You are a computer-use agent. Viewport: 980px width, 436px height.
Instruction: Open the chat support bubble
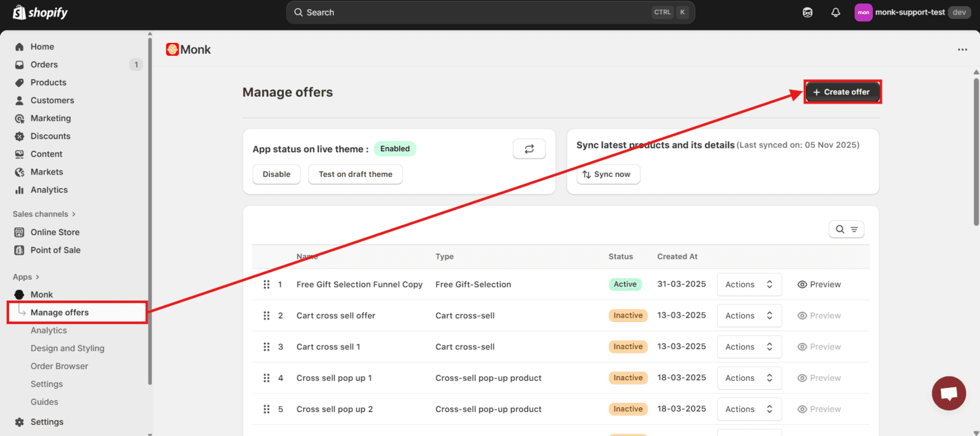tap(949, 393)
